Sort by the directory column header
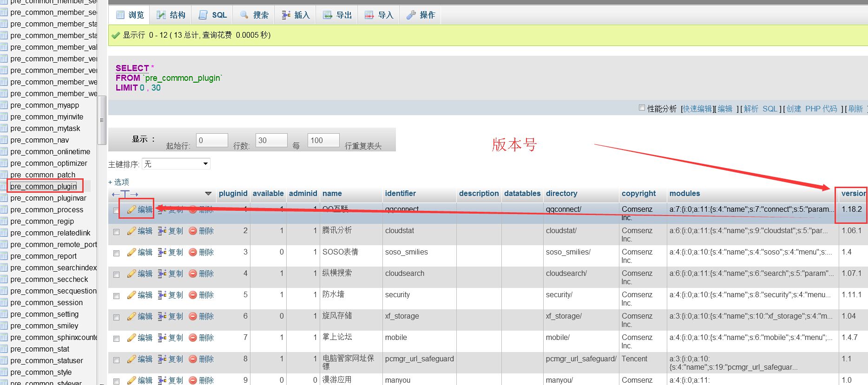 pos(561,194)
